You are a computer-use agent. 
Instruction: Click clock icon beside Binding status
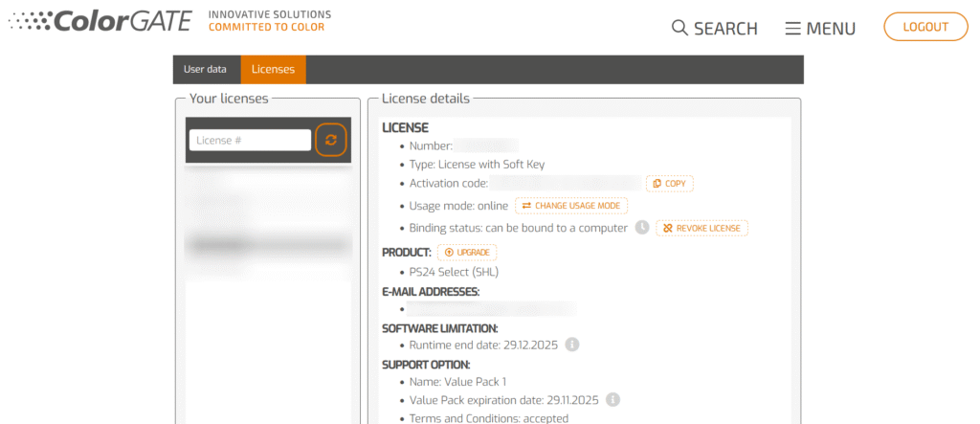[x=642, y=228]
